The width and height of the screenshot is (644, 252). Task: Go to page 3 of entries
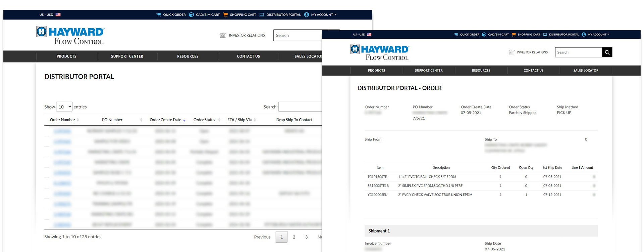click(x=306, y=237)
